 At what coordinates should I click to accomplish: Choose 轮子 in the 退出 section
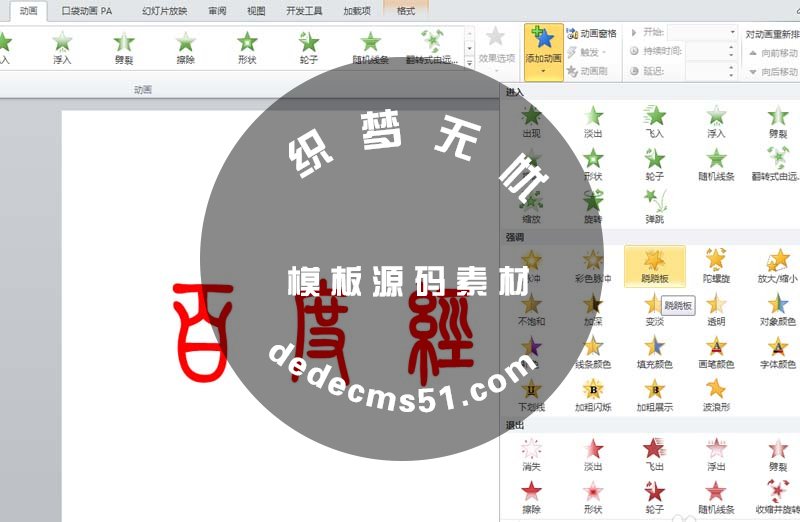coord(655,497)
